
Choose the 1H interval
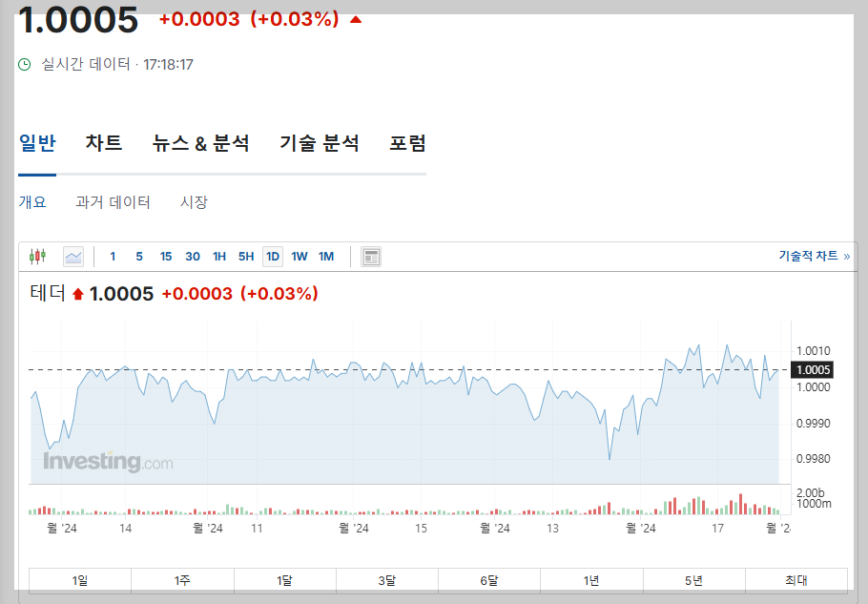click(219, 257)
